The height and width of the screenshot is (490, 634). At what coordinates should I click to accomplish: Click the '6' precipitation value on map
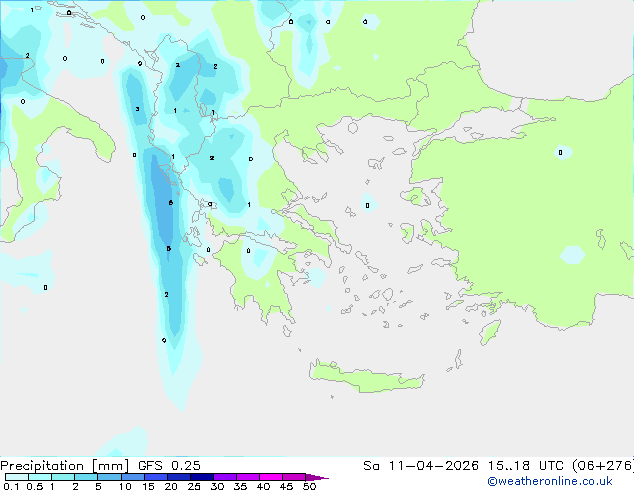tap(171, 203)
